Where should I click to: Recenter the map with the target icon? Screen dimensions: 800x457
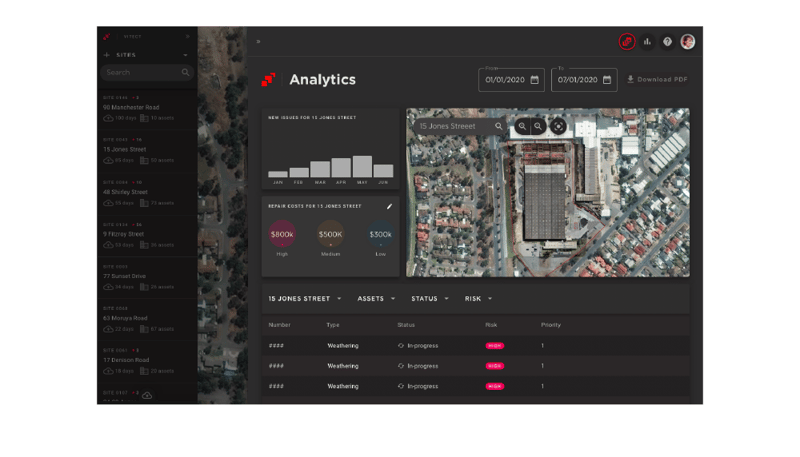(558, 126)
